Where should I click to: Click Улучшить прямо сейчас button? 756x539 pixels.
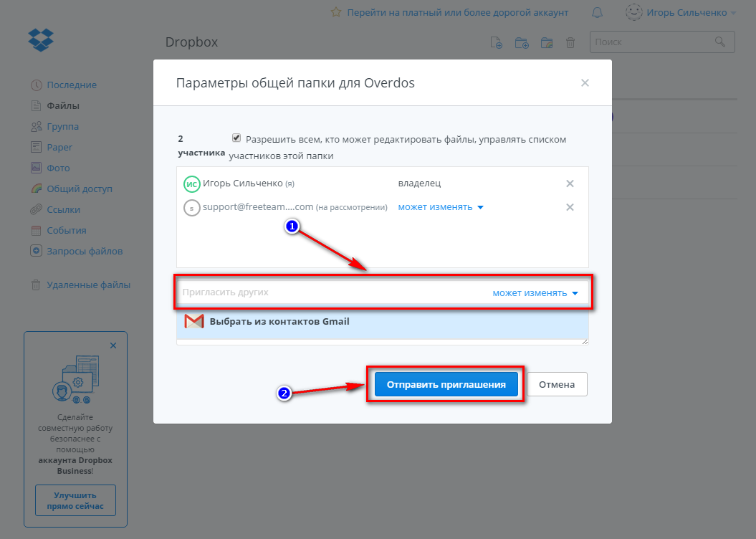pyautogui.click(x=75, y=500)
